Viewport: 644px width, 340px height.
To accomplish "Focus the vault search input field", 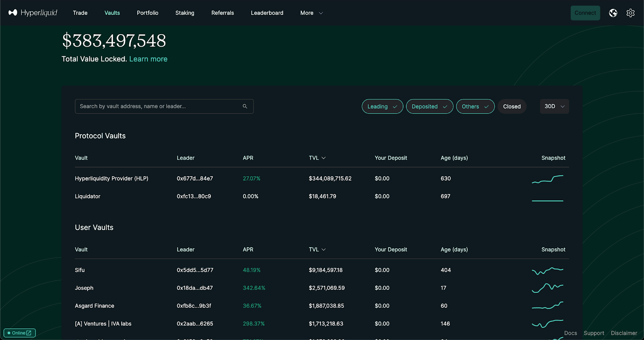I will tap(164, 106).
